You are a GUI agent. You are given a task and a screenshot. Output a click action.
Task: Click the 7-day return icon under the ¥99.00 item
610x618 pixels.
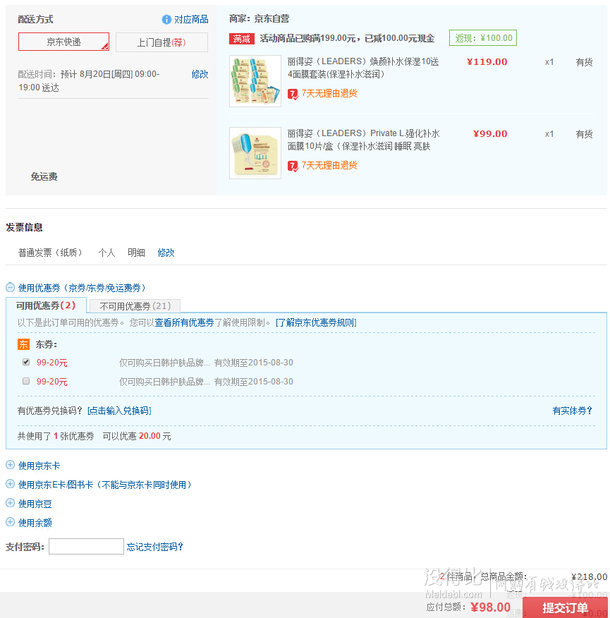click(292, 166)
